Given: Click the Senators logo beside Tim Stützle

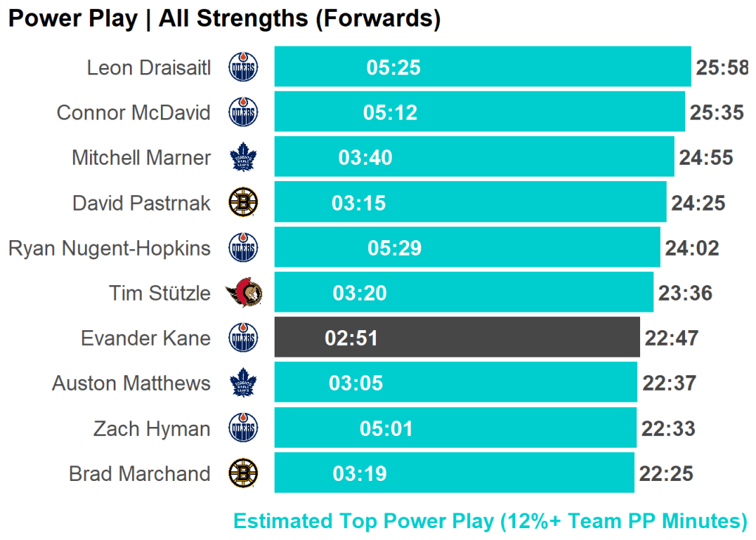Looking at the screenshot, I should coord(244,293).
